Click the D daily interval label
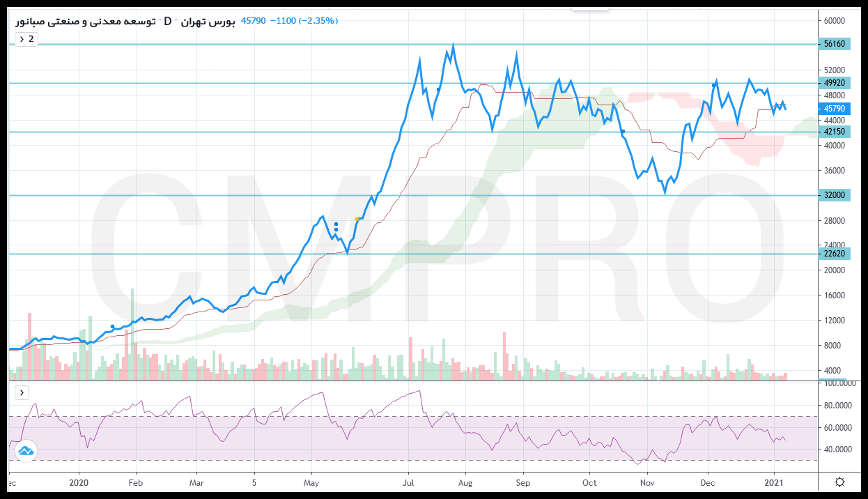868x499 pixels. point(168,21)
